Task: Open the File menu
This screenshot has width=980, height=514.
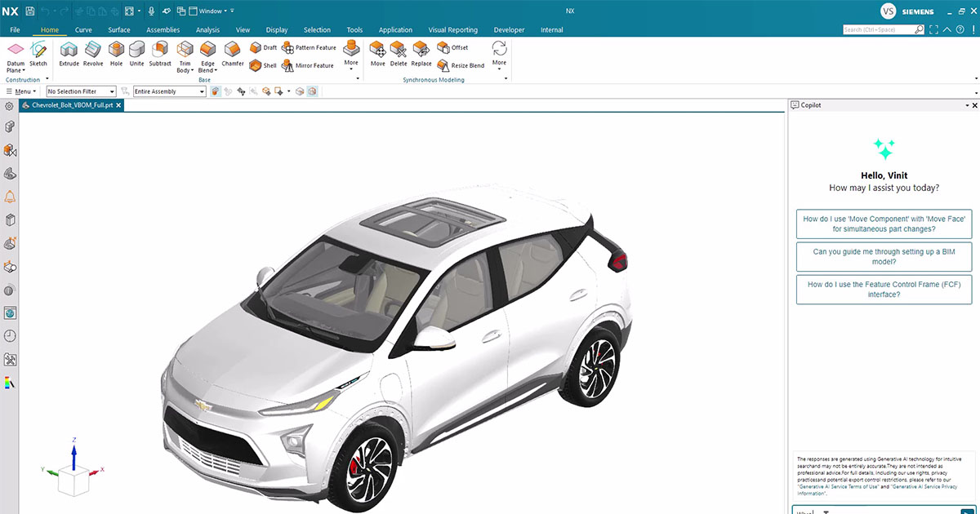Action: (15, 29)
